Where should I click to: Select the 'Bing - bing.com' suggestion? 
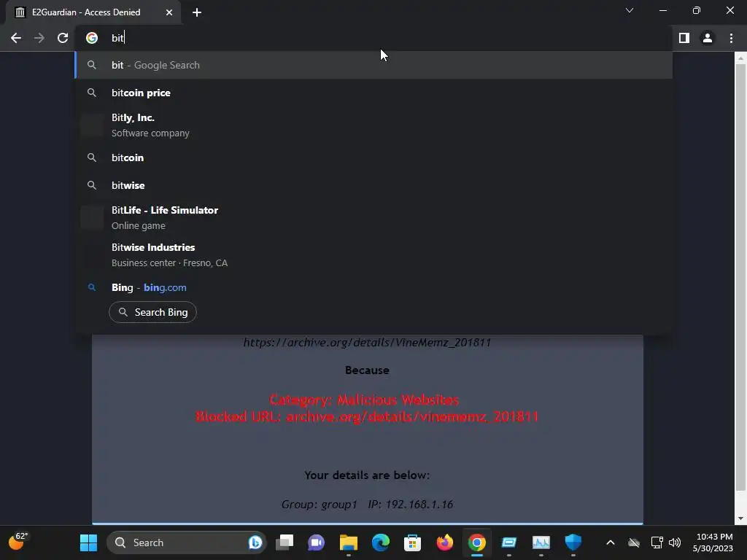[374, 287]
